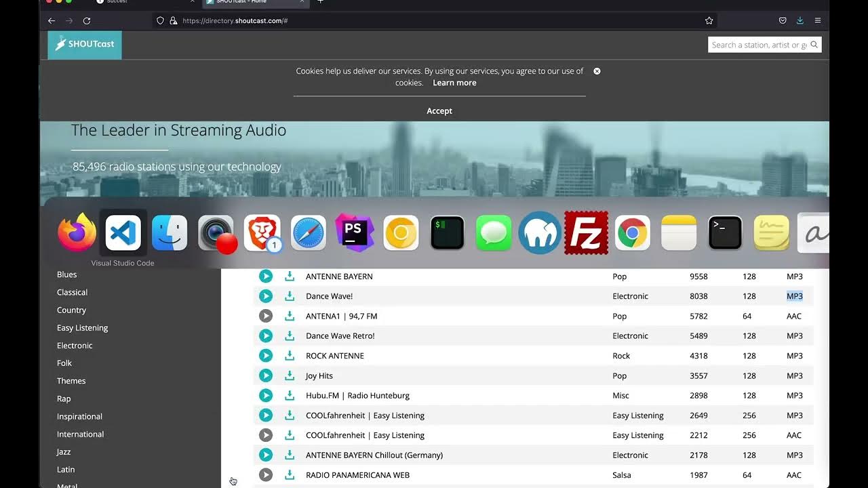Focus the station search field

pyautogui.click(x=758, y=45)
